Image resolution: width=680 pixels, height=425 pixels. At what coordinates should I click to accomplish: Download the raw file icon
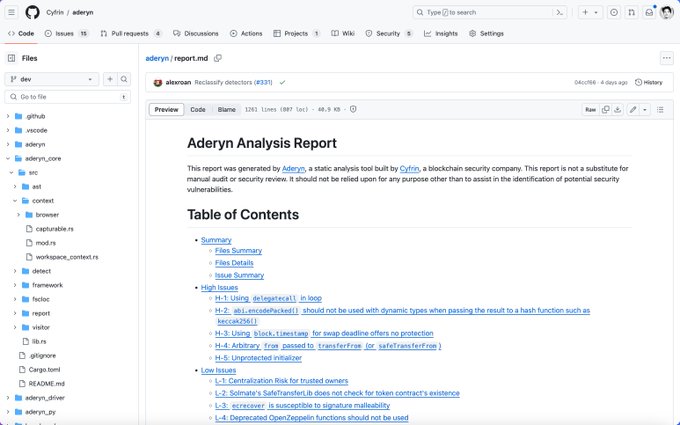[618, 110]
